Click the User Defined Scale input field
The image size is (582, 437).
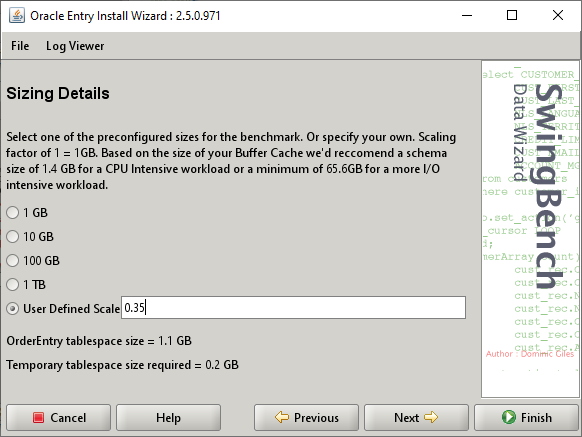pos(293,307)
